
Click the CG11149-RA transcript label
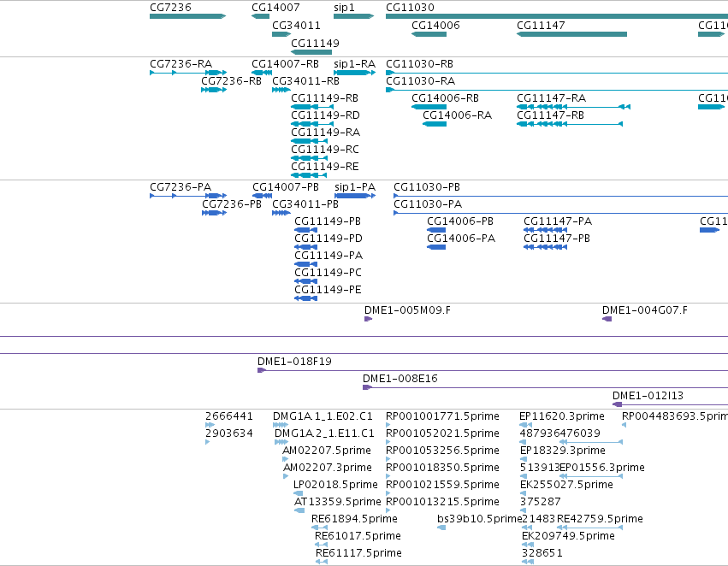[x=325, y=133]
